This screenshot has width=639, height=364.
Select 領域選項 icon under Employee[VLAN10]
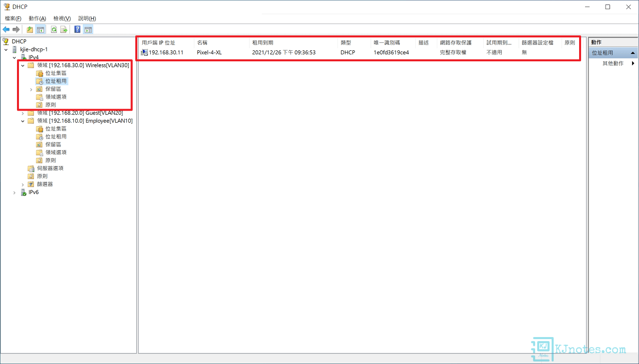(x=39, y=153)
